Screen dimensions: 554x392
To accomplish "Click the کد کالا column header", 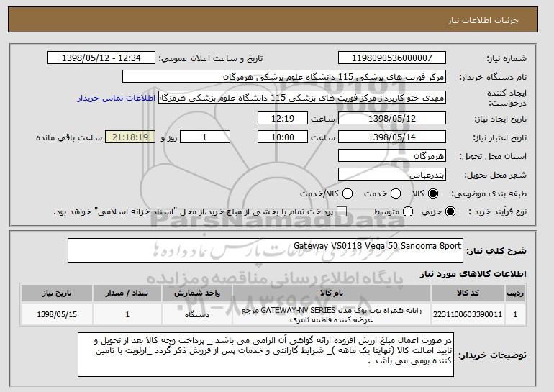I will click(x=468, y=293).
